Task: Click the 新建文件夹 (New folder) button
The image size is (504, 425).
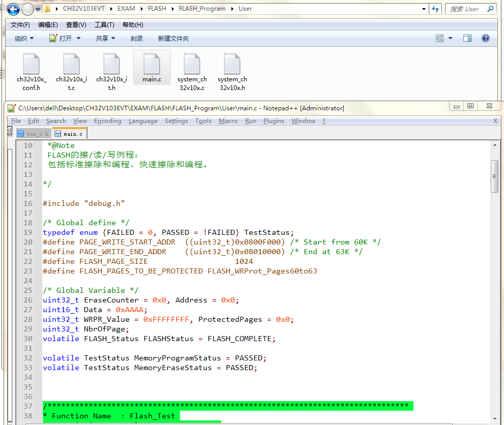Action: (x=173, y=38)
